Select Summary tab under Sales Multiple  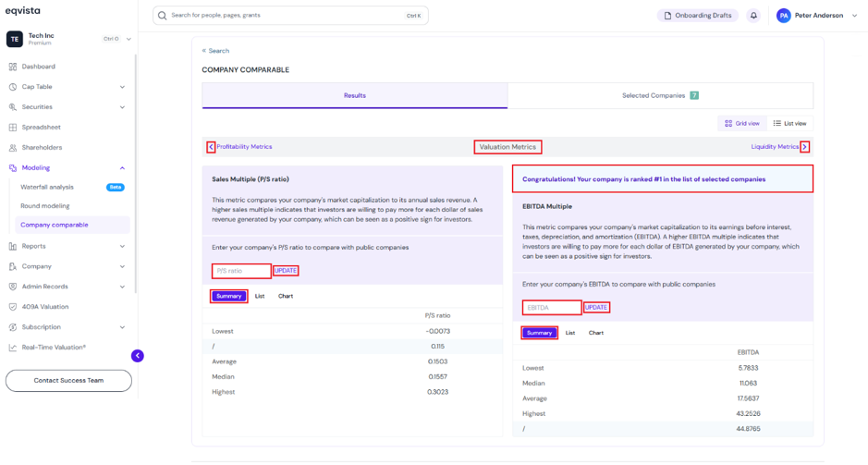[228, 296]
